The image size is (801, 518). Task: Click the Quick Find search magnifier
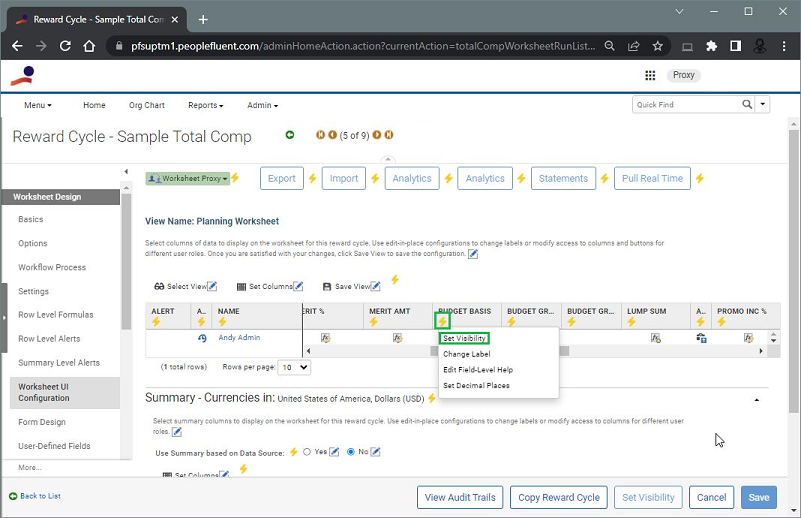747,104
